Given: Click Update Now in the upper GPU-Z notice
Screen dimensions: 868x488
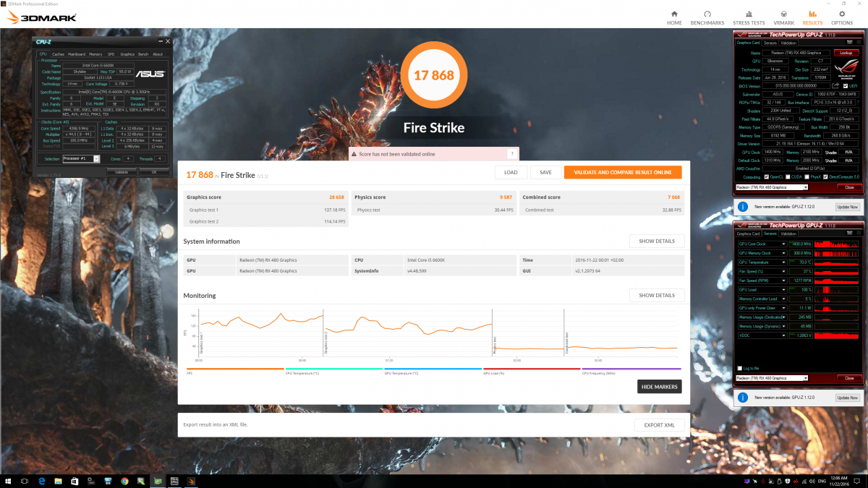Looking at the screenshot, I should tap(848, 207).
